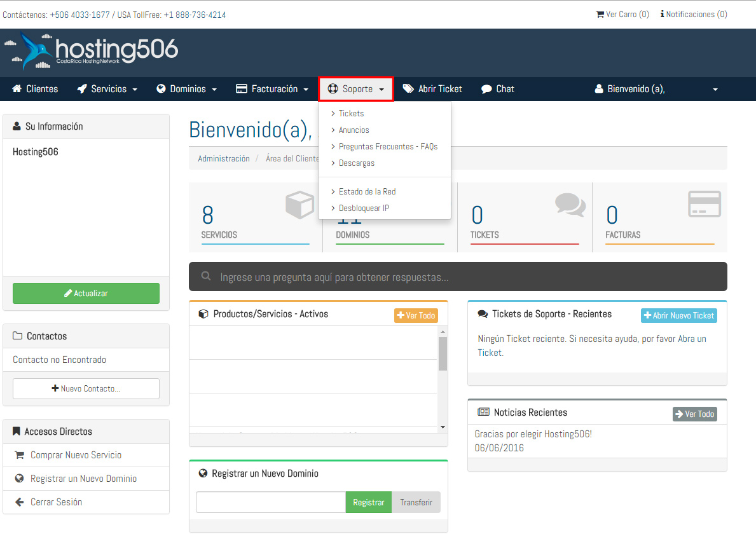The height and width of the screenshot is (553, 756).
Task: Click the hosting506 hummingbird logo
Action: (x=92, y=51)
